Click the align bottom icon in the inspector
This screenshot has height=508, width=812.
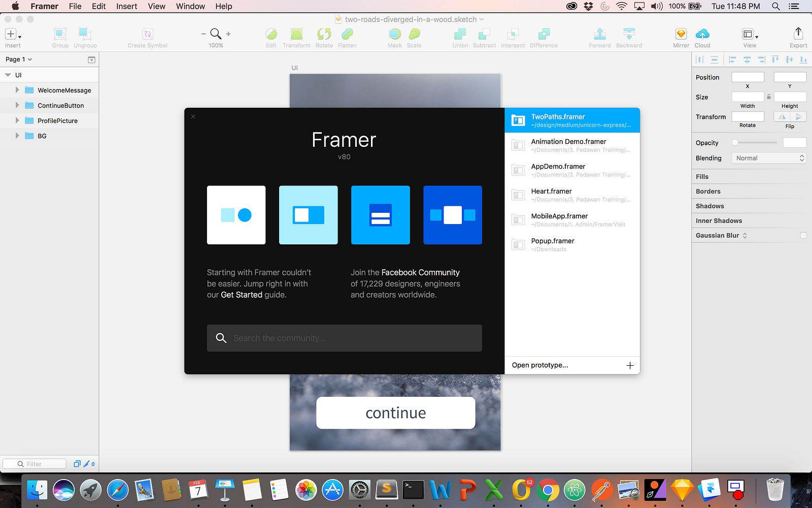[x=803, y=59]
